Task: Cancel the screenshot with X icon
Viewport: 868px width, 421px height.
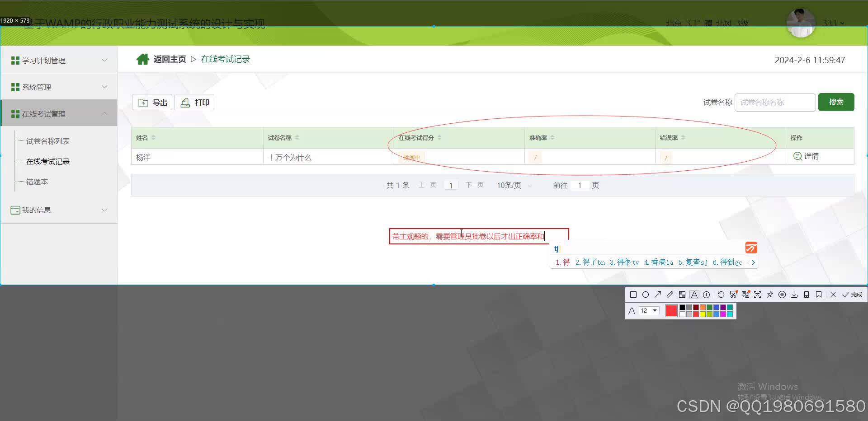Action: coord(833,295)
